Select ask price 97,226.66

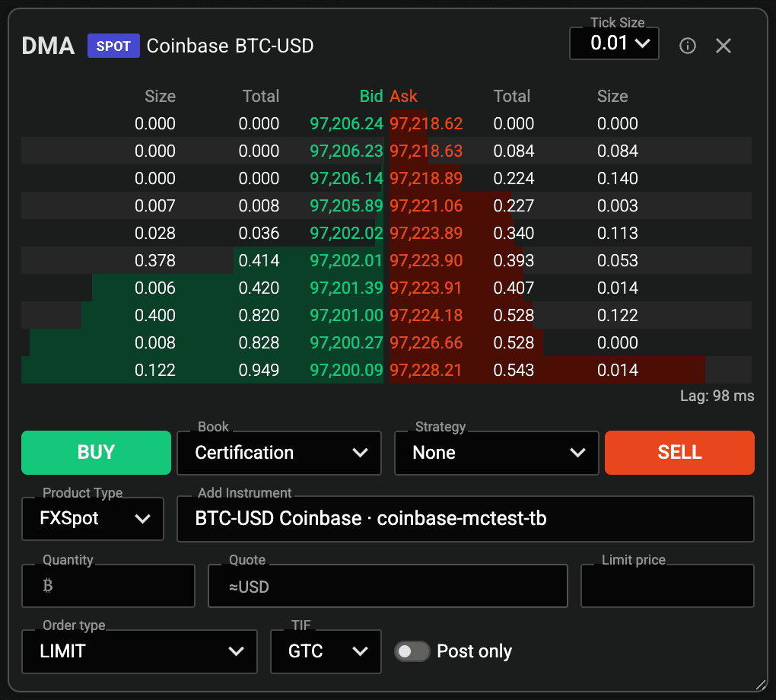pyautogui.click(x=426, y=342)
